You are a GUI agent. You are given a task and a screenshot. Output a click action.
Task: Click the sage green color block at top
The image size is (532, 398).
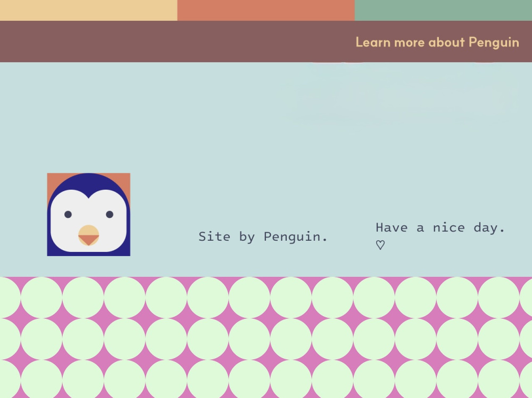(x=443, y=10)
